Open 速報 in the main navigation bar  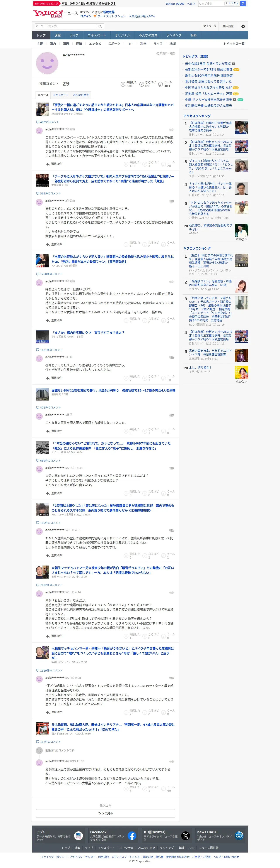58,35
